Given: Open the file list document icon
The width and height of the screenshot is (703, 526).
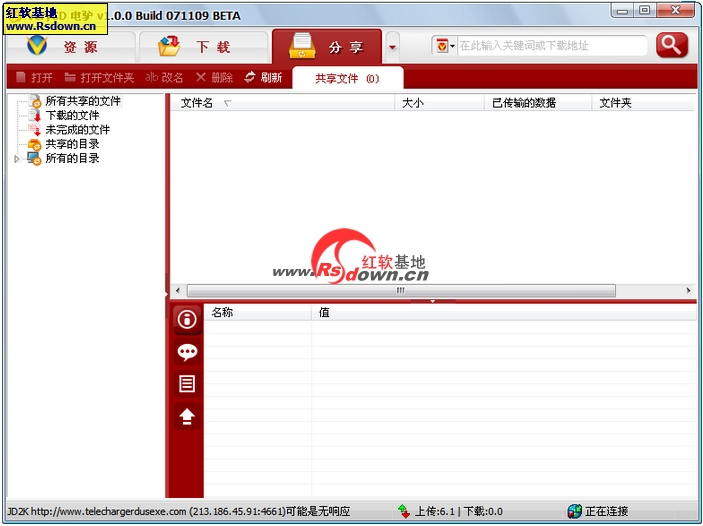Looking at the screenshot, I should (x=187, y=384).
